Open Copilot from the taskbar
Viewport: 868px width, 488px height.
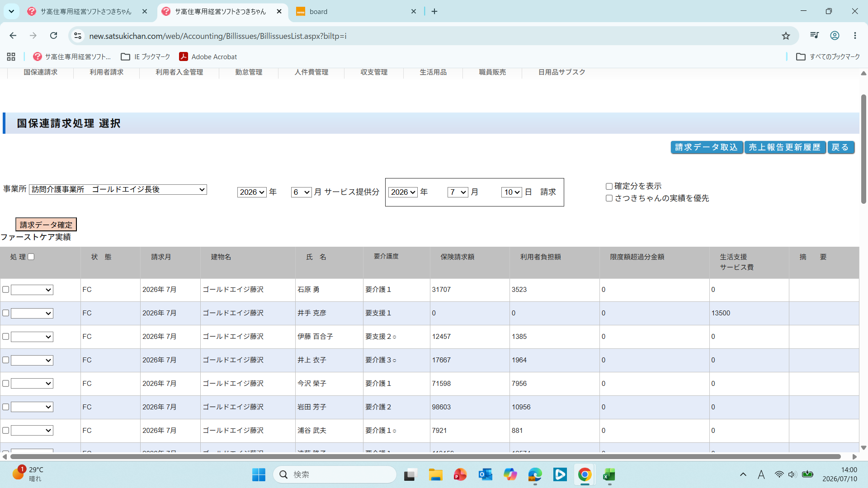coord(510,474)
